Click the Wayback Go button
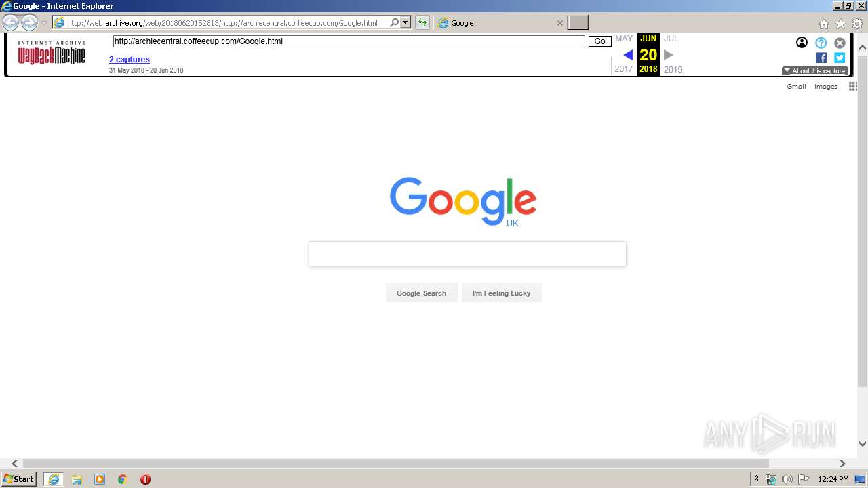 coord(599,41)
